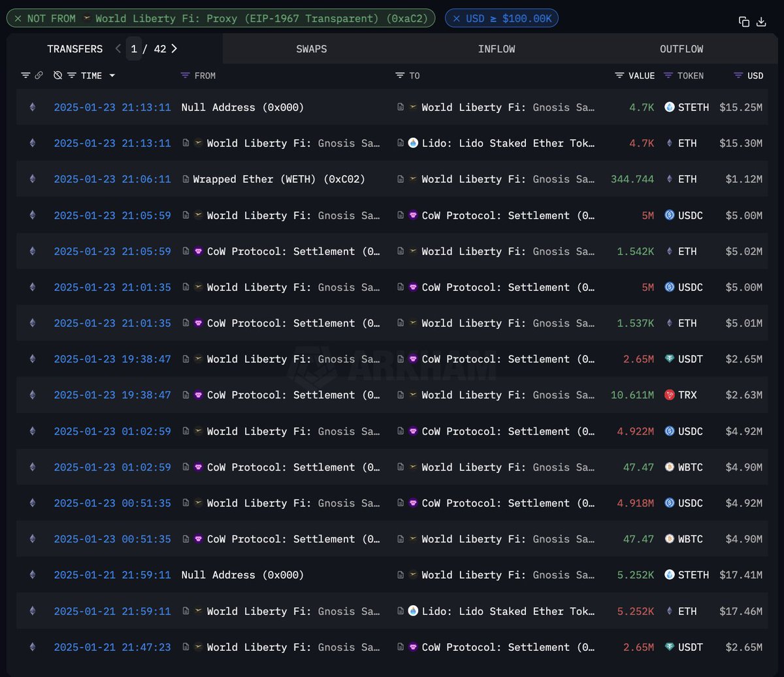
Task: Click the copy icon at top right
Action: [744, 22]
